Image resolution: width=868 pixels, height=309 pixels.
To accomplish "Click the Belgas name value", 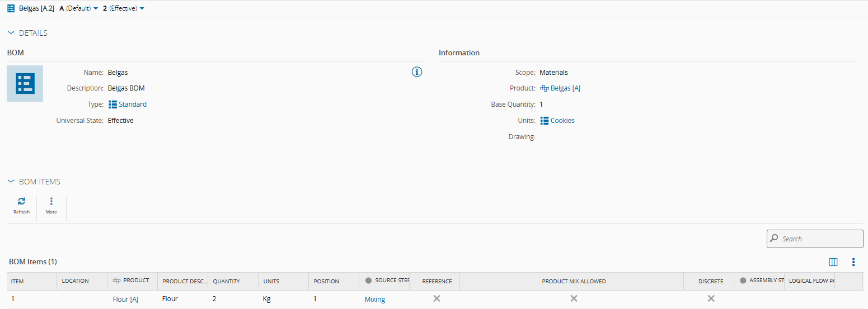I will click(118, 73).
